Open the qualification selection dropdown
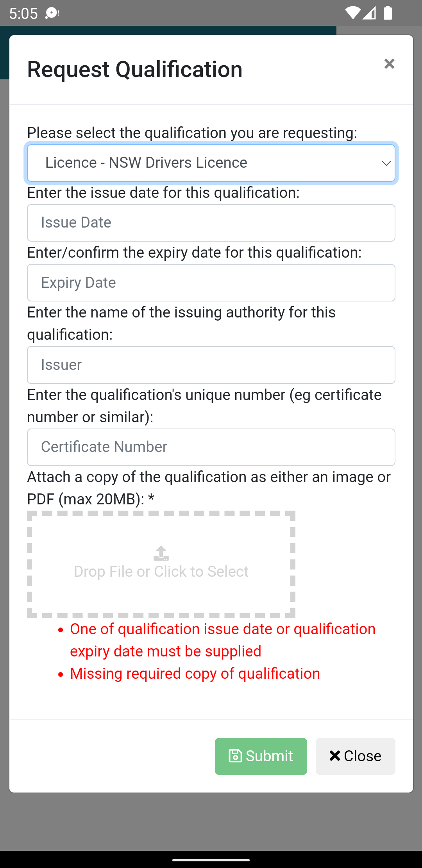The width and height of the screenshot is (422, 868). coord(211,163)
